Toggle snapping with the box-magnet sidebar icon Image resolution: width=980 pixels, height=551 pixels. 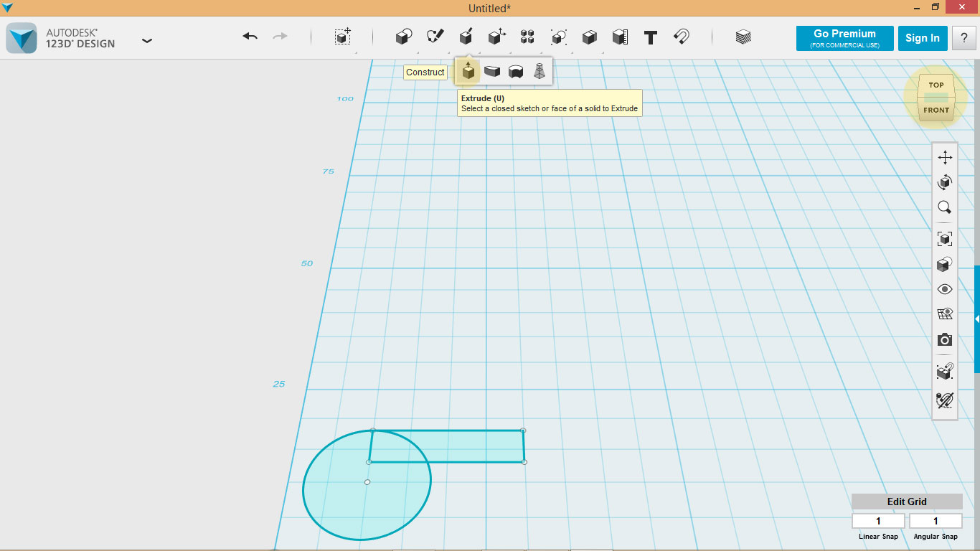(x=944, y=371)
